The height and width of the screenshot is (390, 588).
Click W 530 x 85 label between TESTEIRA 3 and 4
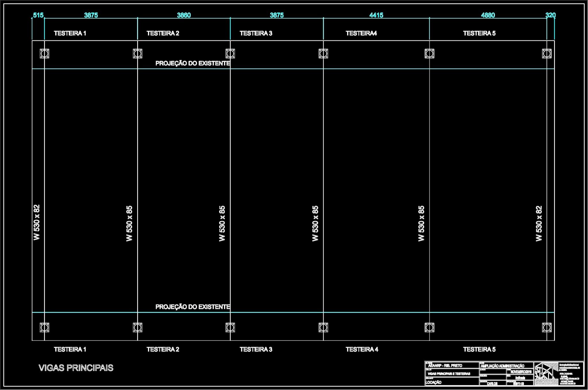(x=315, y=223)
